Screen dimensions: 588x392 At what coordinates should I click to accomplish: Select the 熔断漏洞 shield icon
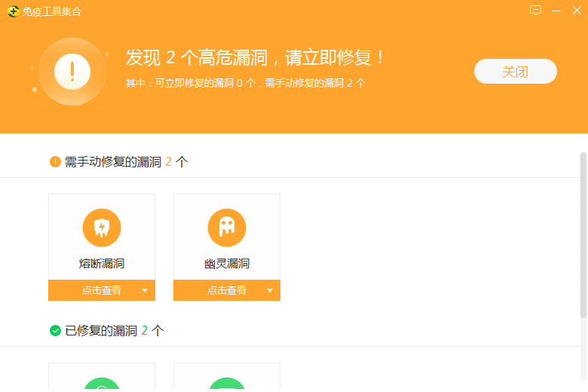pyautogui.click(x=102, y=228)
